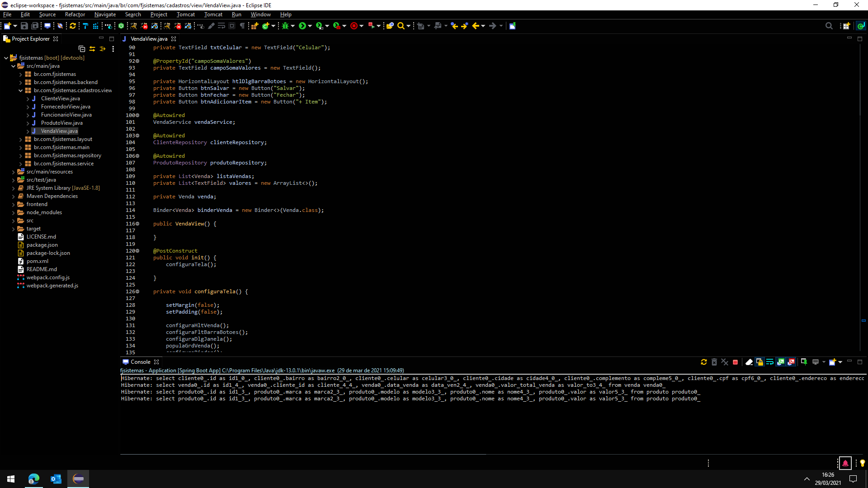Collapse br.com.fjsistemas.cadastros.view package
The width and height of the screenshot is (868, 488).
pos(20,90)
